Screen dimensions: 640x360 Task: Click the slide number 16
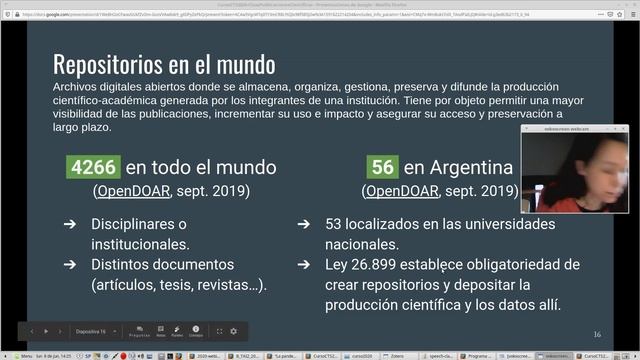click(x=597, y=334)
